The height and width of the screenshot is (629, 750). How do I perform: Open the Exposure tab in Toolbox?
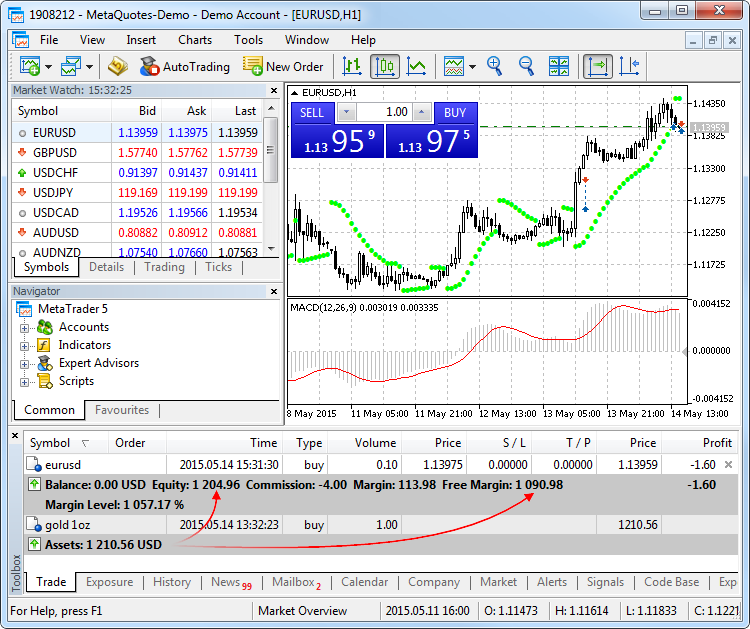point(110,582)
